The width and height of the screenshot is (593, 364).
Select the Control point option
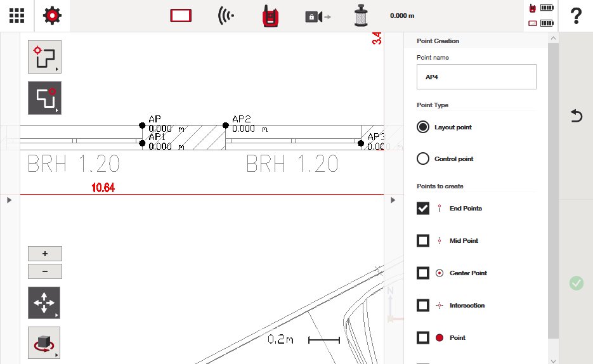[x=423, y=159]
